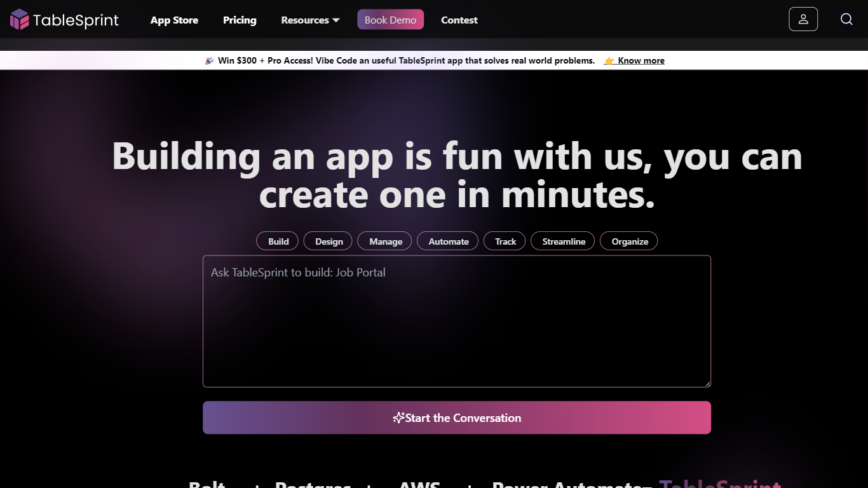Click the hero headline about building an app

[457, 175]
